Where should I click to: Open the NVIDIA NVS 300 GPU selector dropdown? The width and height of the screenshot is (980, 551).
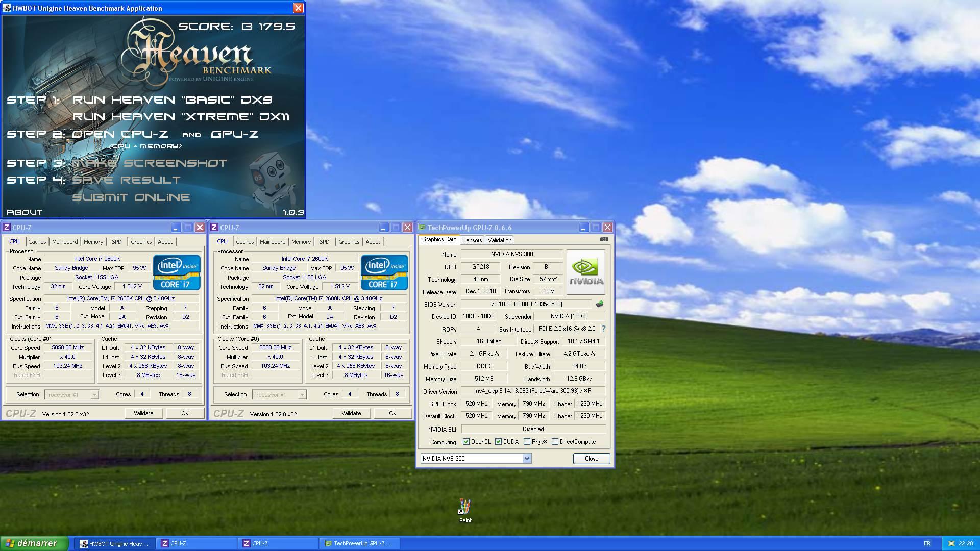(476, 459)
